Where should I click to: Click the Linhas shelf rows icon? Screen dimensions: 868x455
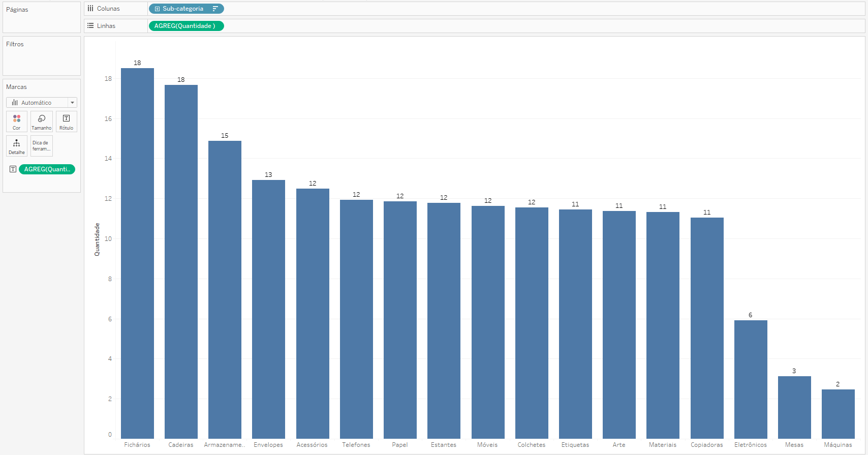point(90,26)
